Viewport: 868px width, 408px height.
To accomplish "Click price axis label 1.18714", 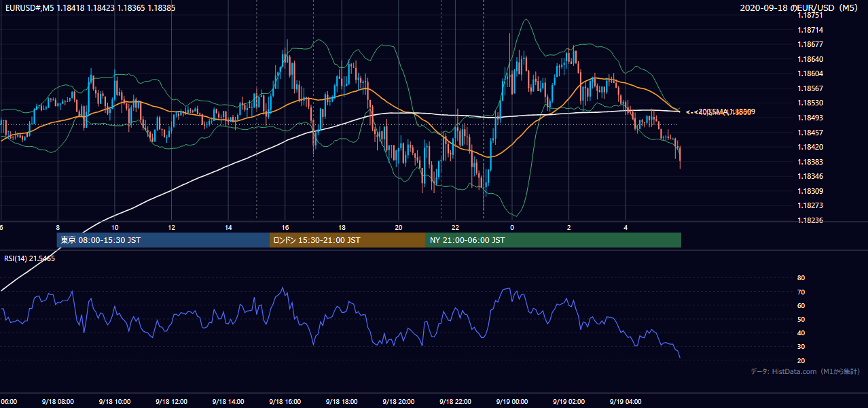I will coord(810,30).
